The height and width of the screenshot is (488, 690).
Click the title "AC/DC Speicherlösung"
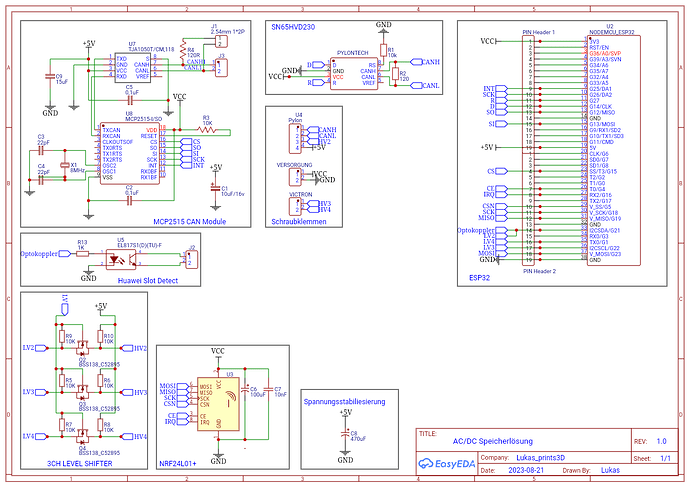(493, 441)
